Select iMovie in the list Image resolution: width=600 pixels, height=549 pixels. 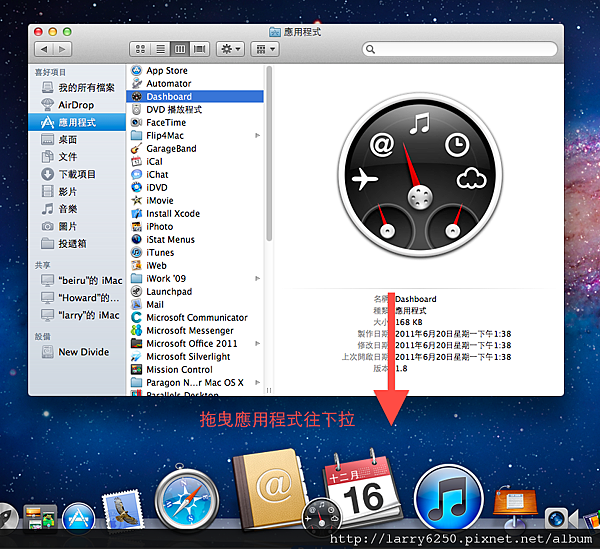click(195, 200)
